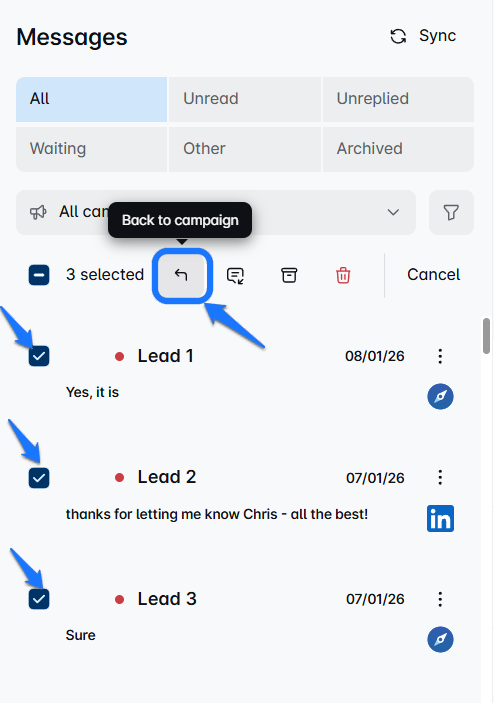The height and width of the screenshot is (703, 494).
Task: Click the compass icon on Lead 3
Action: [x=440, y=639]
